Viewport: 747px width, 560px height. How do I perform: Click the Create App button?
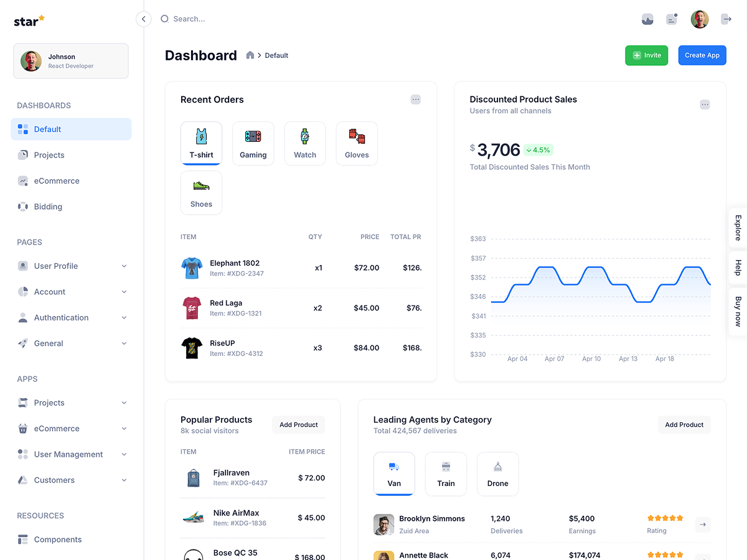pyautogui.click(x=702, y=55)
